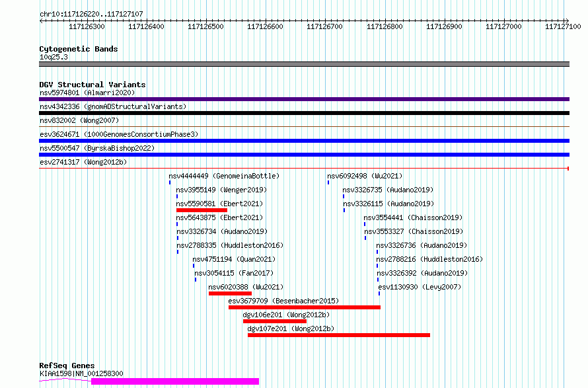Image resolution: width=588 pixels, height=388 pixels.
Task: Open esv3679709 (Besenbacher2015) variant
Action: (x=283, y=301)
